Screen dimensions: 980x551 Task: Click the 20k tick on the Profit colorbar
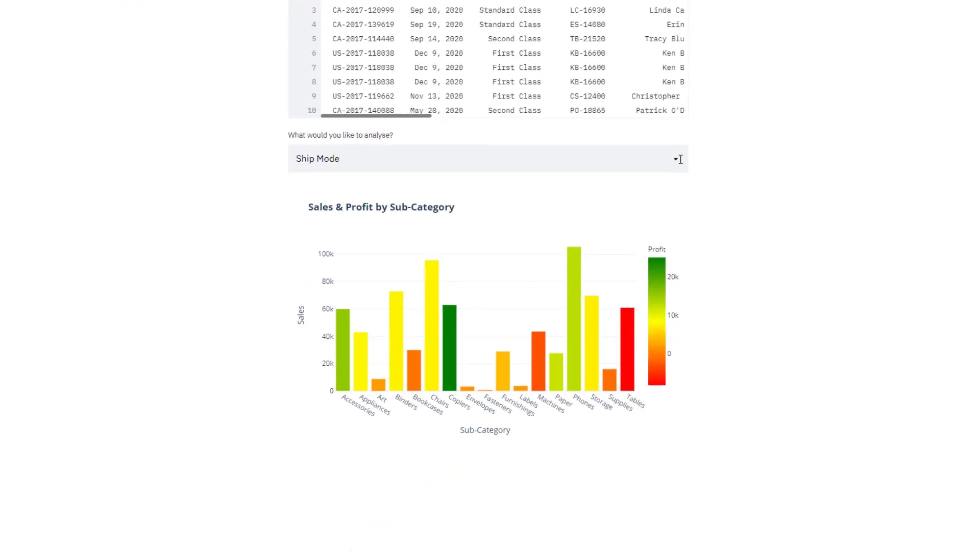(673, 276)
